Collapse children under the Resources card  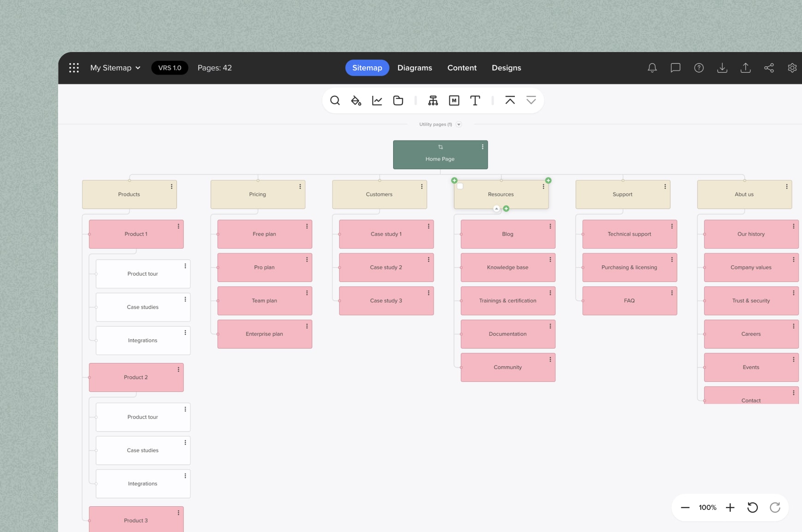[x=496, y=209]
